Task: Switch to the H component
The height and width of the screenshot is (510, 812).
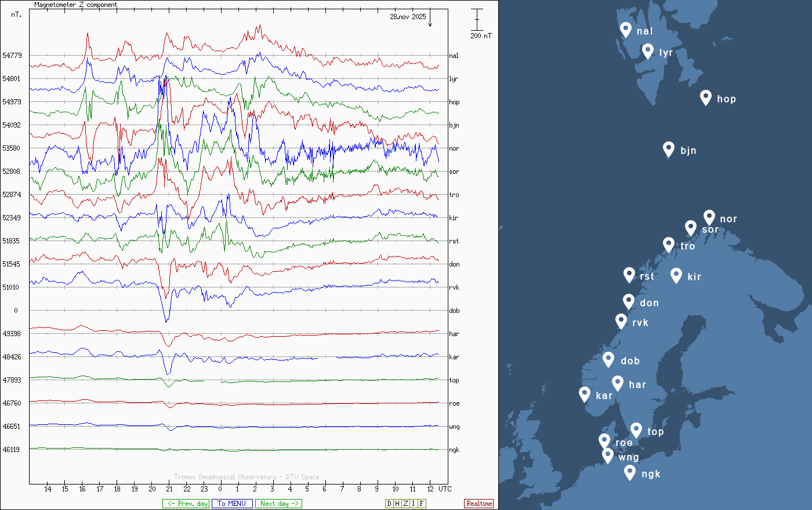Action: point(397,504)
